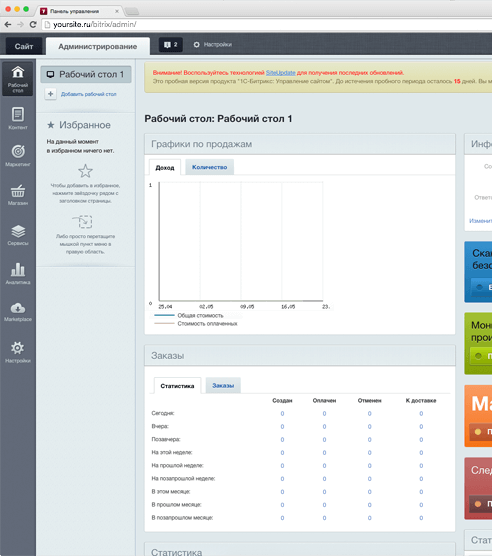Screen dimensions: 492x556
Task: Click the Оплачен column header
Action: [x=324, y=401]
